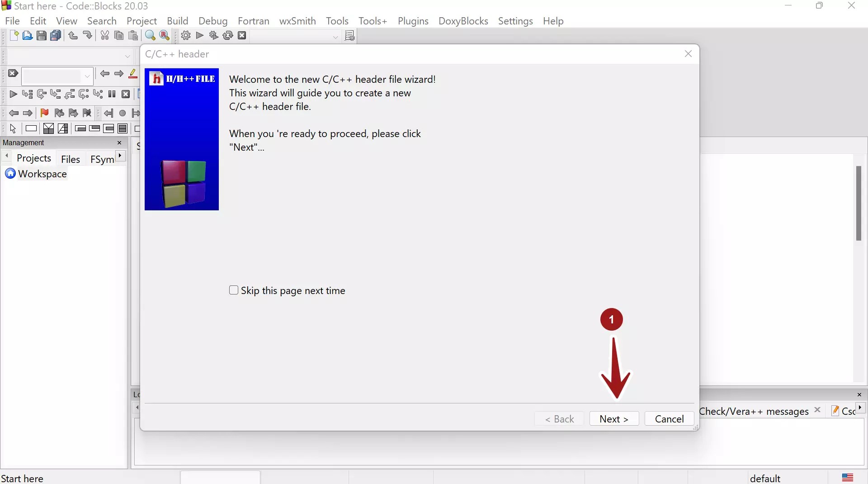Run the program

tap(200, 36)
